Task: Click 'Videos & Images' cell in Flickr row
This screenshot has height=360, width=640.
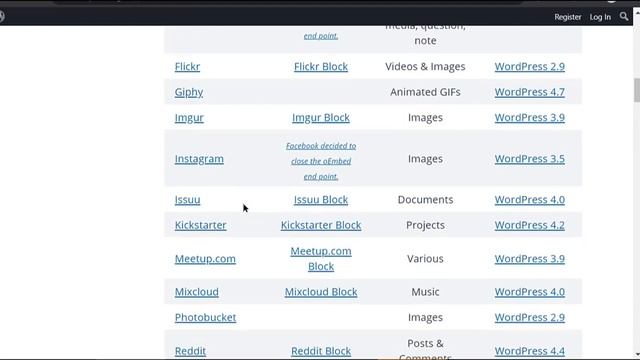Action: point(425,67)
